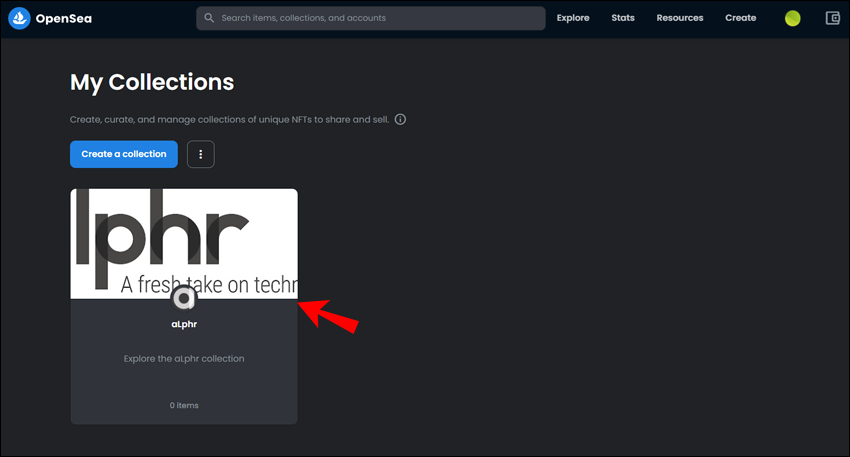Click the 0 items count label
The width and height of the screenshot is (850, 457).
[184, 405]
